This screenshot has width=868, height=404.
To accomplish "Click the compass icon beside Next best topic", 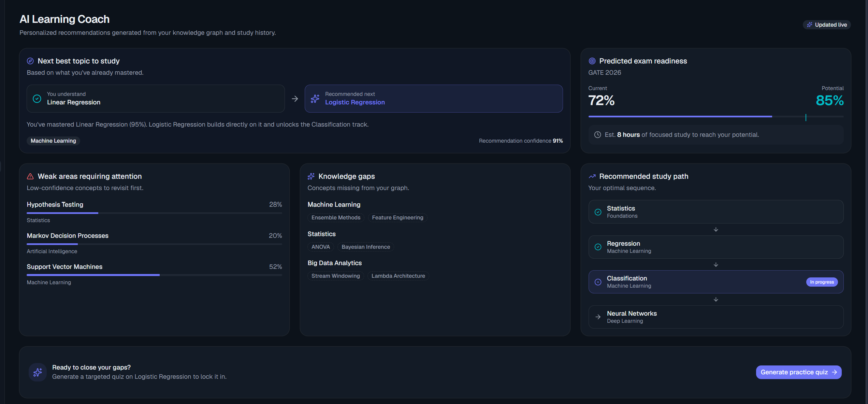I will pyautogui.click(x=30, y=61).
